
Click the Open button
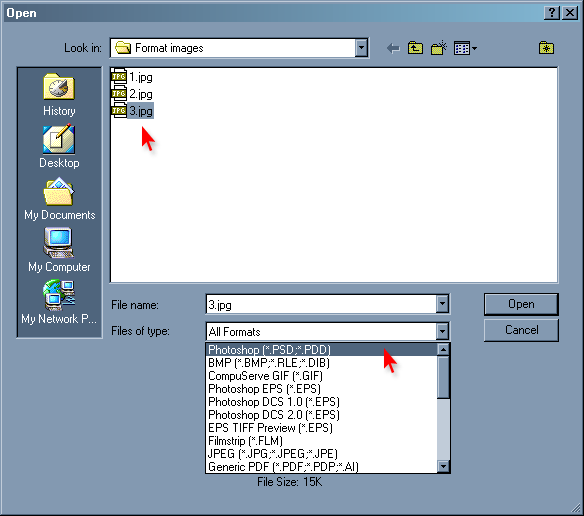[x=521, y=304]
